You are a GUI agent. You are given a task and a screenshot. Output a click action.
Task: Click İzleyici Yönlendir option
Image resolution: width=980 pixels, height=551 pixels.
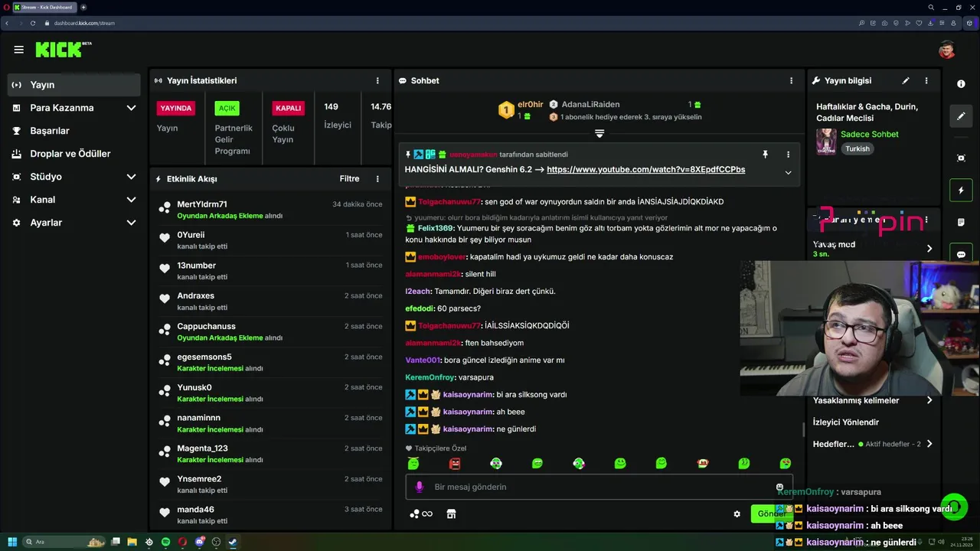pyautogui.click(x=846, y=422)
